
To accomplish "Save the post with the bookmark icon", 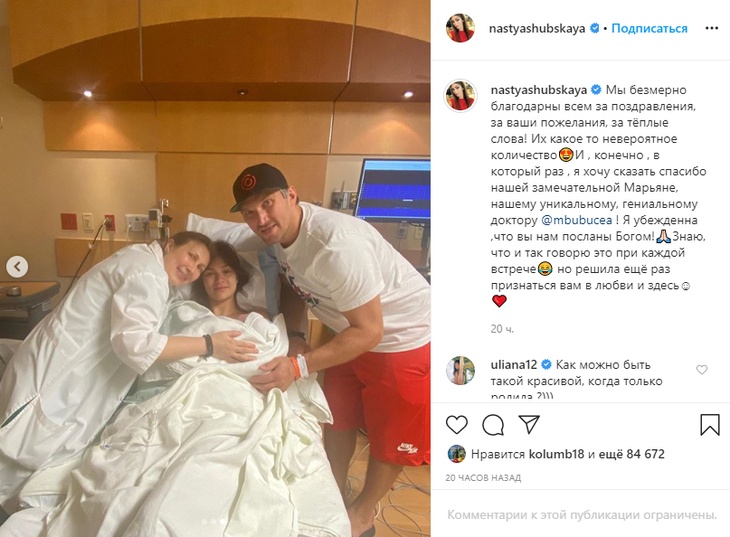I will click(x=710, y=425).
